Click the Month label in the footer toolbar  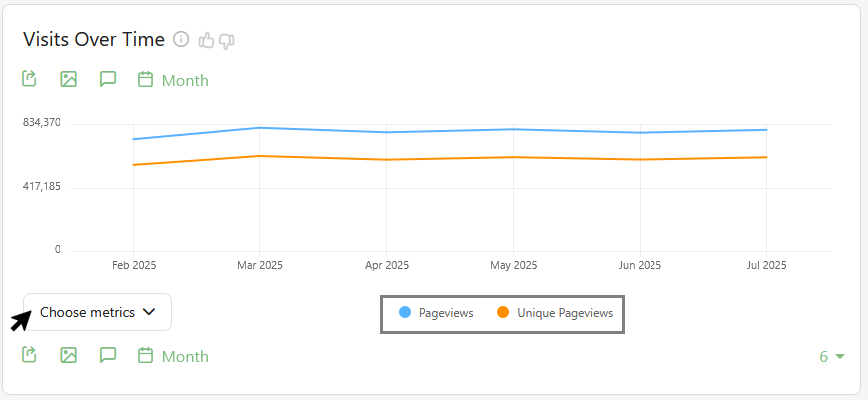[x=185, y=356]
